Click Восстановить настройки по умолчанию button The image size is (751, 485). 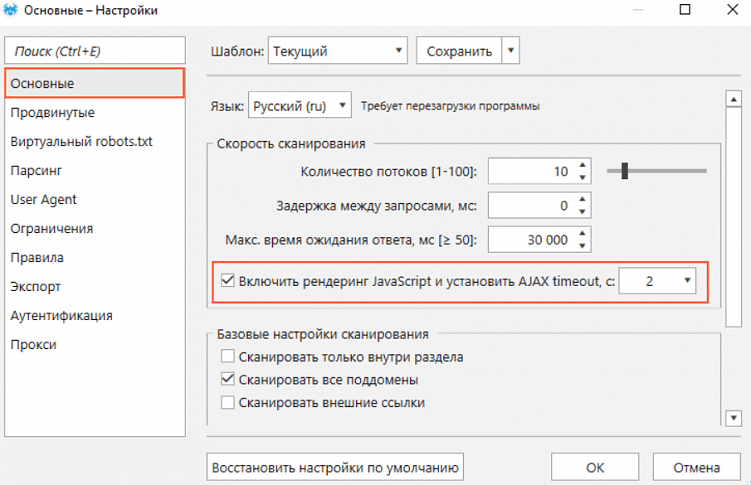pyautogui.click(x=335, y=467)
